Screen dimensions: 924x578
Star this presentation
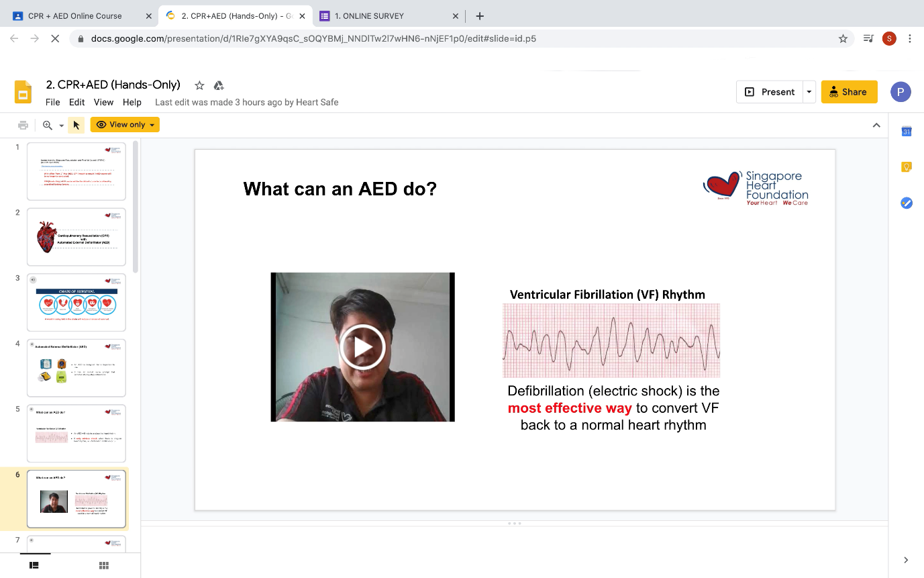[199, 85]
